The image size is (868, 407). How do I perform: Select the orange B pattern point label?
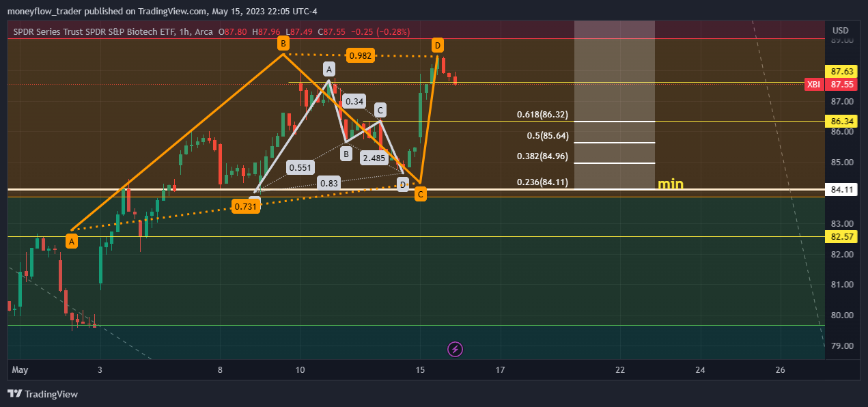[283, 44]
